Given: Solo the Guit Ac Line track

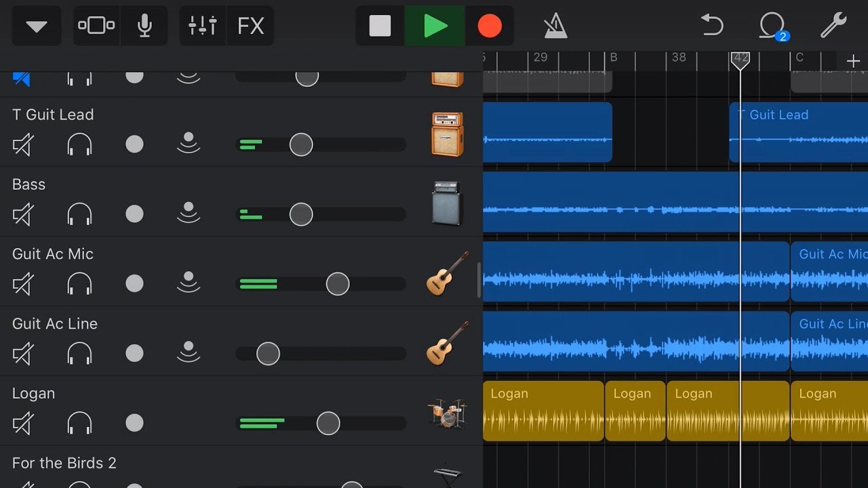Looking at the screenshot, I should coord(79,353).
